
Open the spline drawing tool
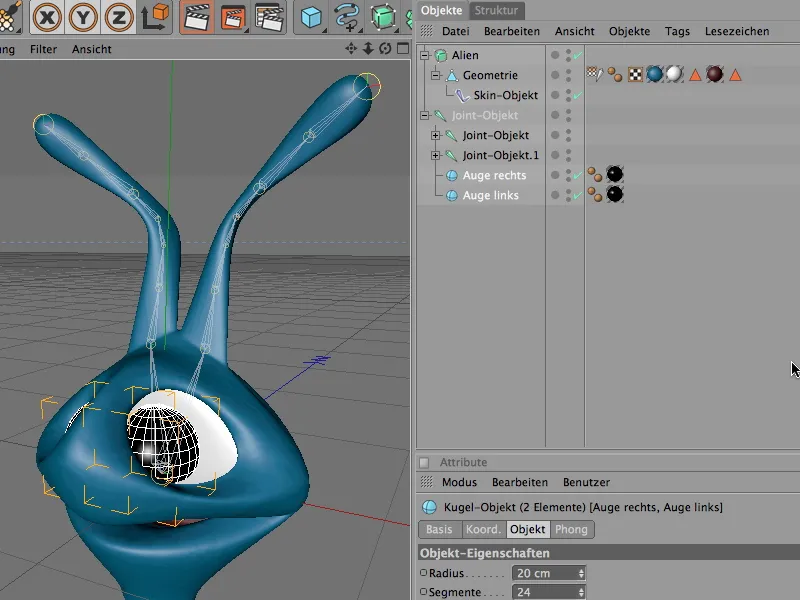pos(347,17)
